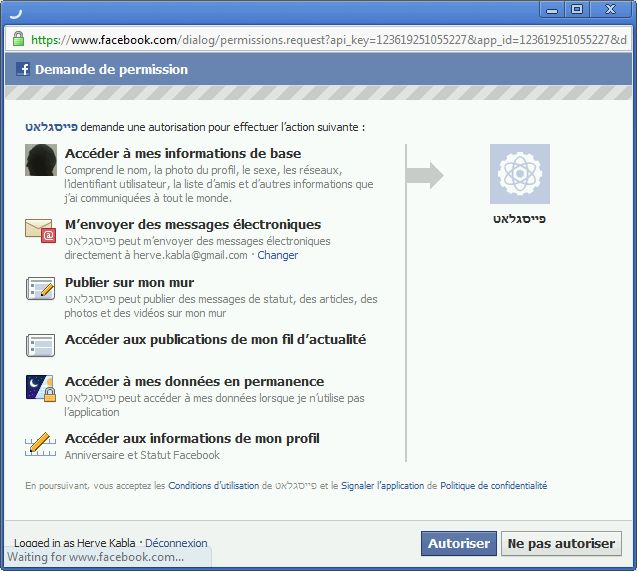Click the Autoriser button
Viewport: 637px width, 571px height.
coord(459,543)
